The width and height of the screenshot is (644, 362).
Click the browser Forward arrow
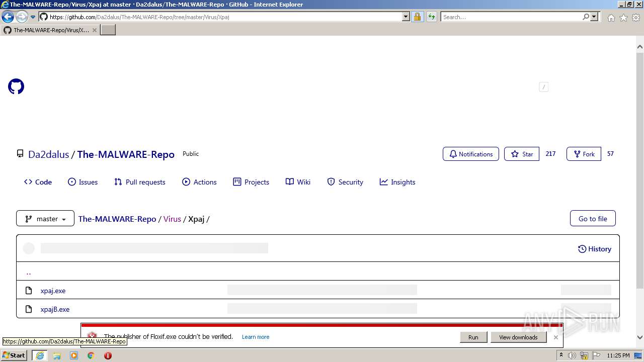22,17
